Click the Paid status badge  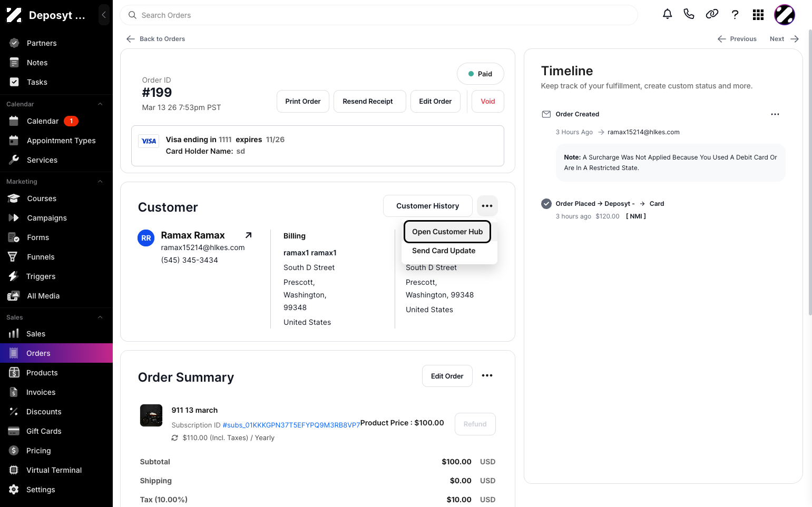(x=481, y=74)
